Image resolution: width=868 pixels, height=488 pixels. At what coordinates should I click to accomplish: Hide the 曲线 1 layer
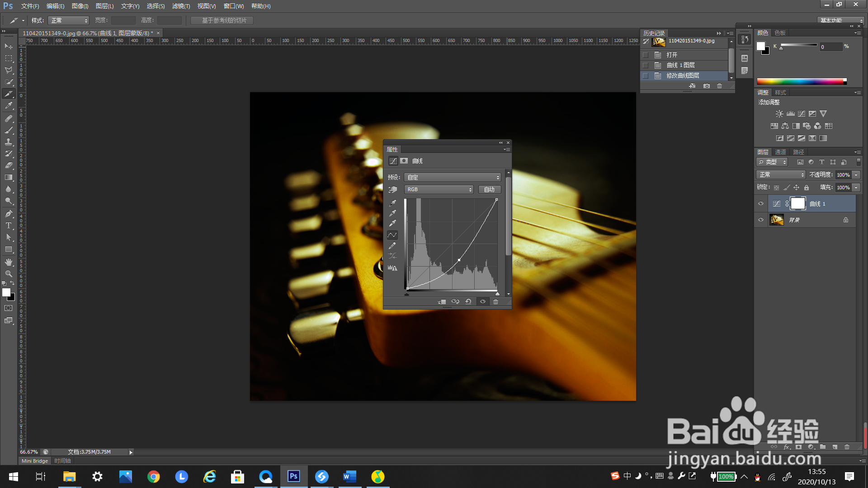point(761,204)
